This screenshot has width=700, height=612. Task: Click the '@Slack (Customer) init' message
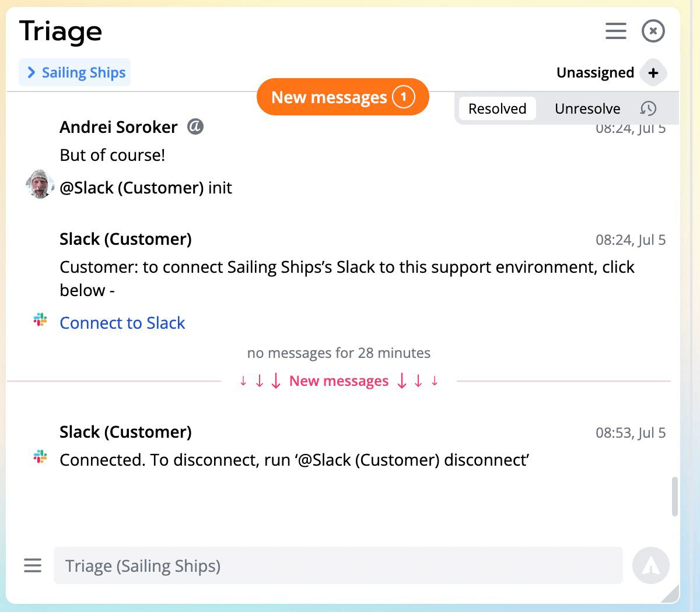[146, 188]
